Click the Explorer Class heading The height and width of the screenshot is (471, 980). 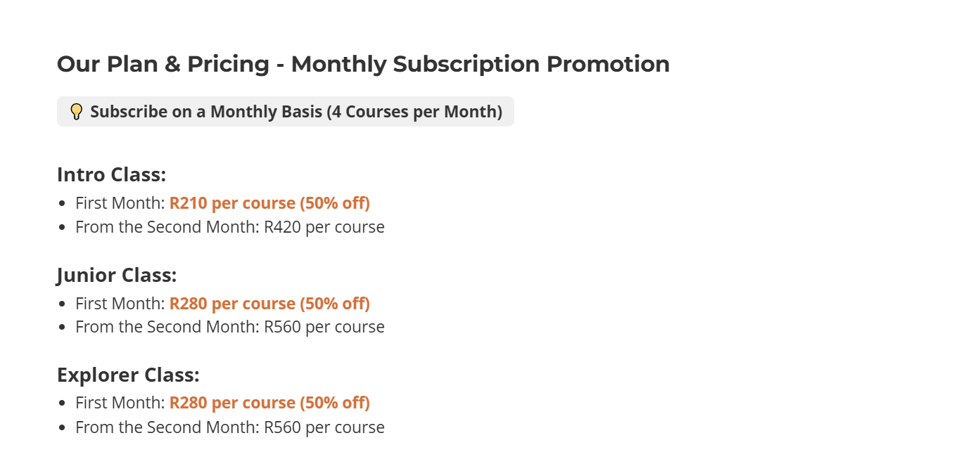[128, 375]
